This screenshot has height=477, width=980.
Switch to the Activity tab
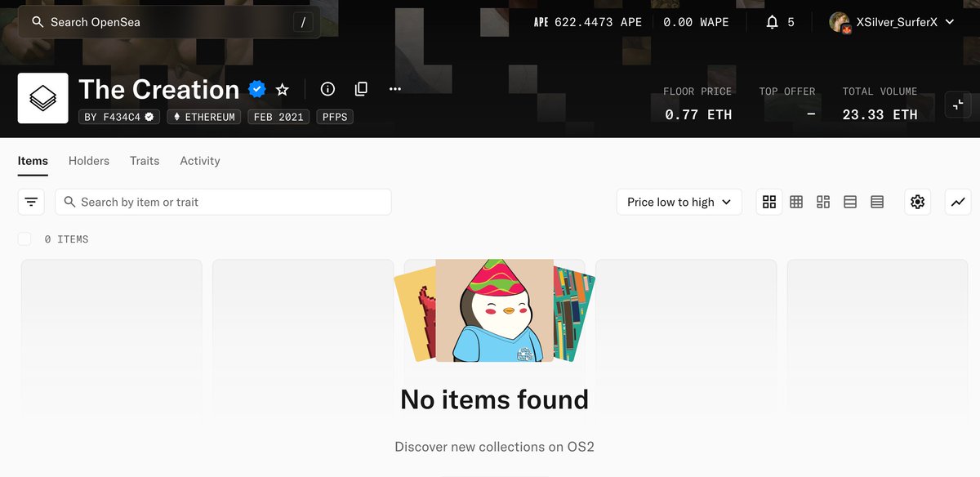[200, 161]
